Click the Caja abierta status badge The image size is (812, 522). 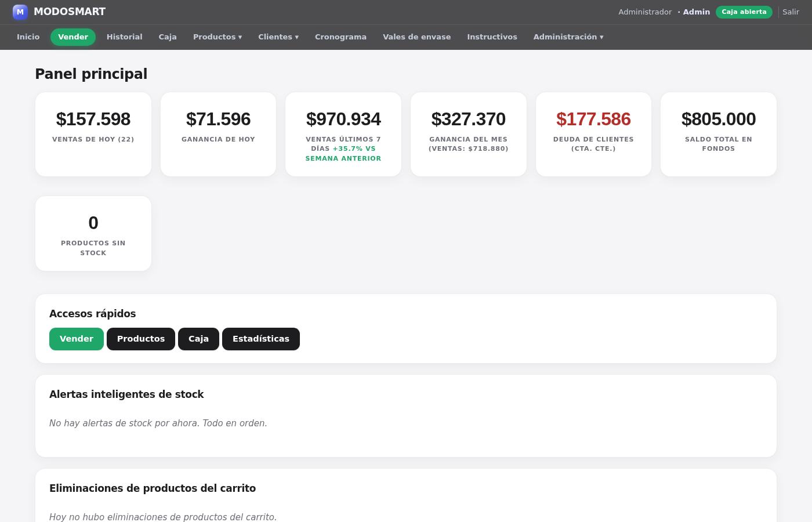pyautogui.click(x=744, y=12)
